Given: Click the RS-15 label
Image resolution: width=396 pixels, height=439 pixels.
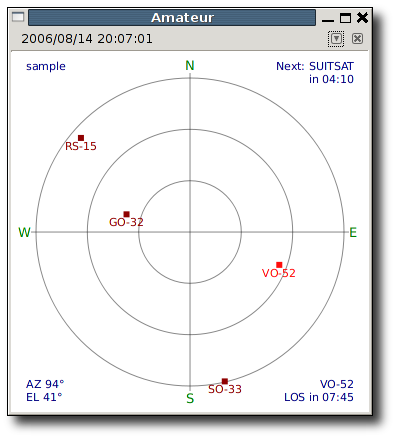Looking at the screenshot, I should tap(81, 146).
